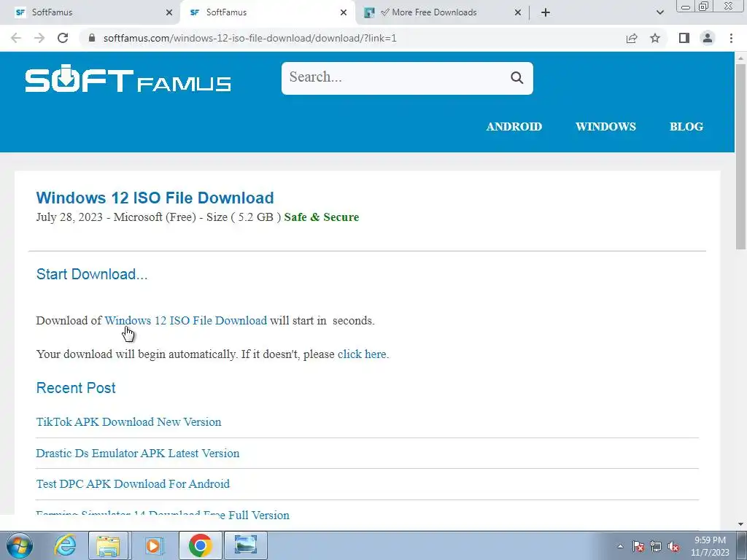This screenshot has width=747, height=560.
Task: Click the scrollbar up arrow
Action: click(x=741, y=58)
